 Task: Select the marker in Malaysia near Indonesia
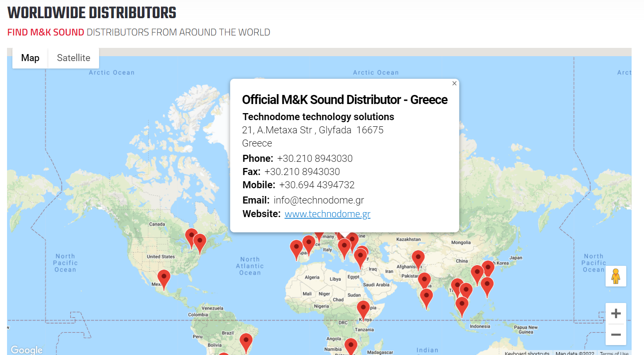[462, 307]
